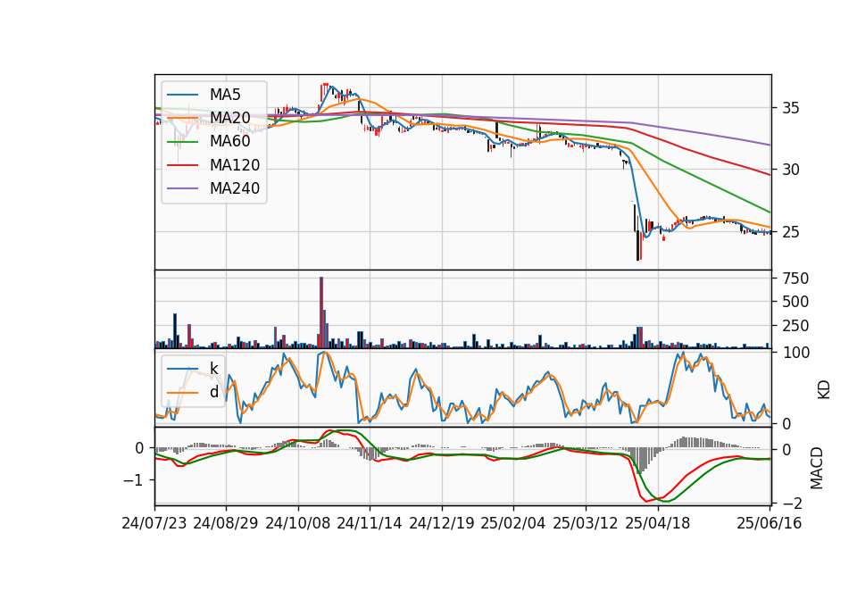Click the 24/10/08 date label
This screenshot has width=857, height=616.
coord(298,523)
